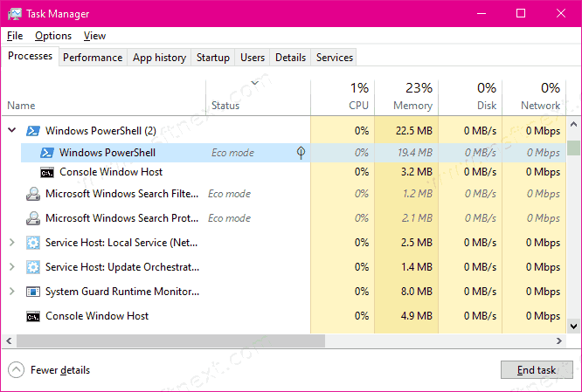Open the File menu
Viewport: 582px width, 392px height.
[15, 36]
